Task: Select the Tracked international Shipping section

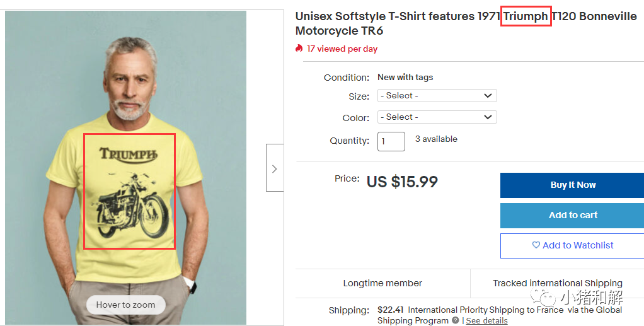Action: tap(557, 283)
